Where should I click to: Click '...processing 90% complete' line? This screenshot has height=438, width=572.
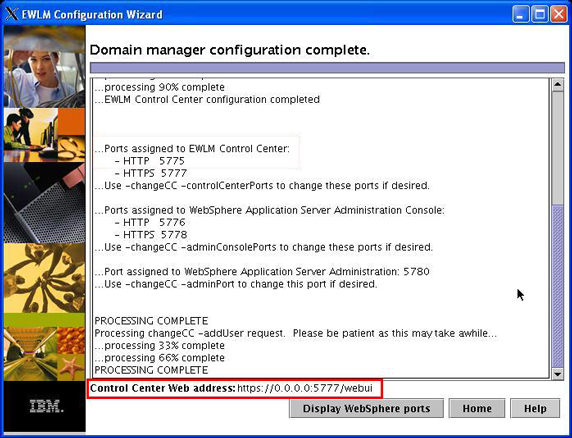[159, 87]
